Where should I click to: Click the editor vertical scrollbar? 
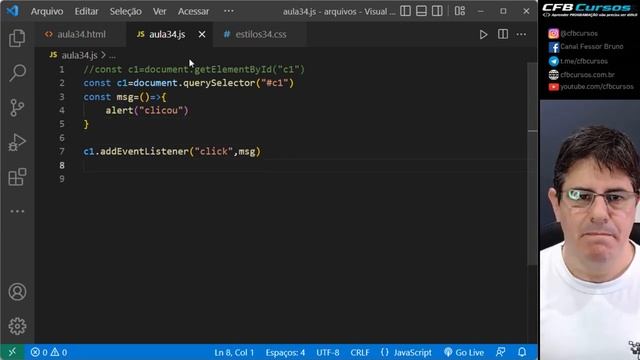tap(532, 163)
